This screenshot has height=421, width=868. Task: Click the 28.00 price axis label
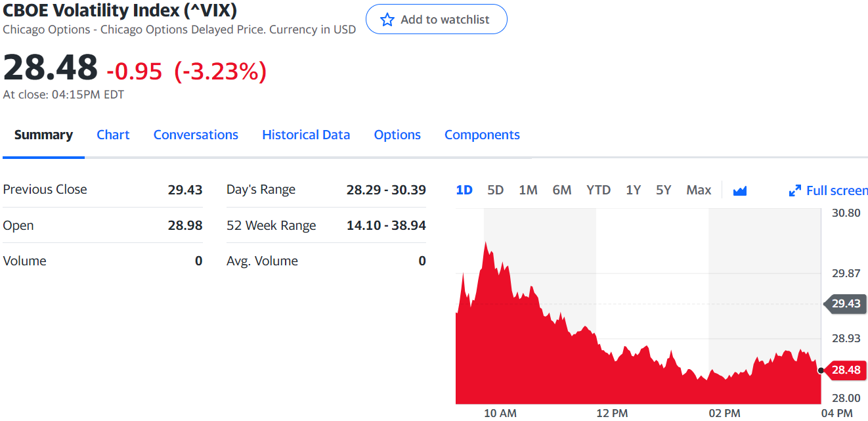click(x=846, y=397)
